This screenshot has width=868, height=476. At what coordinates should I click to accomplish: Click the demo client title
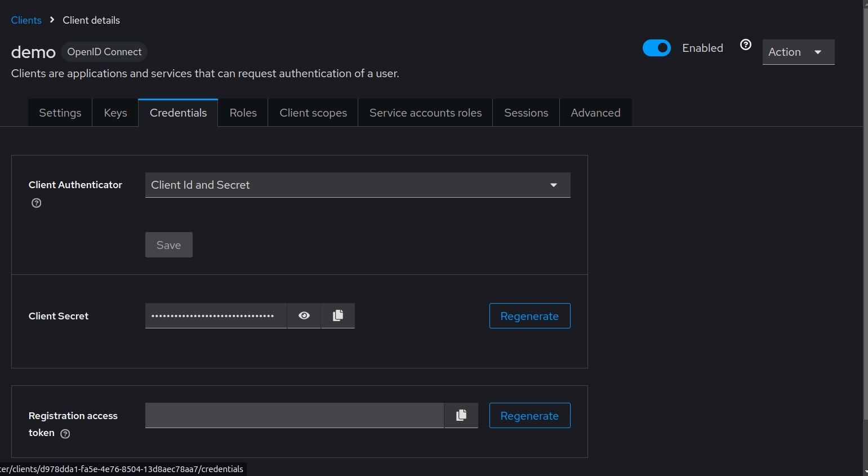tap(33, 52)
